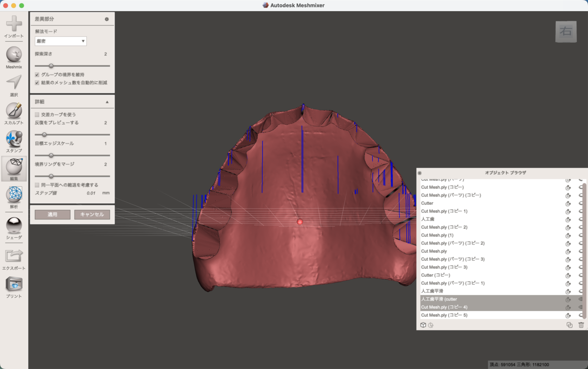Select the 人工歯 object row
Viewport: 588px width, 369px height.
pos(501,219)
